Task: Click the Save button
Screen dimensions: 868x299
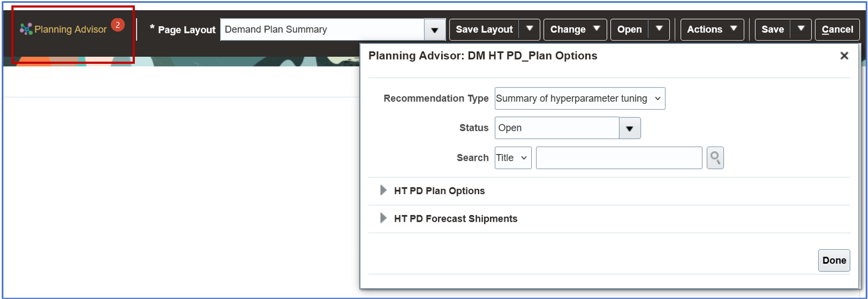Action: tap(772, 29)
